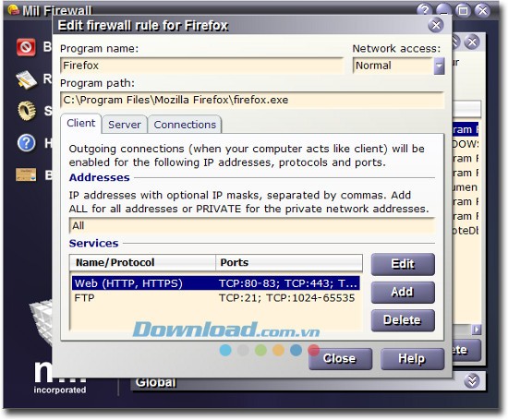Screen dimensions: 508x420
Task: Select the FTP service row
Action: pyautogui.click(x=215, y=298)
